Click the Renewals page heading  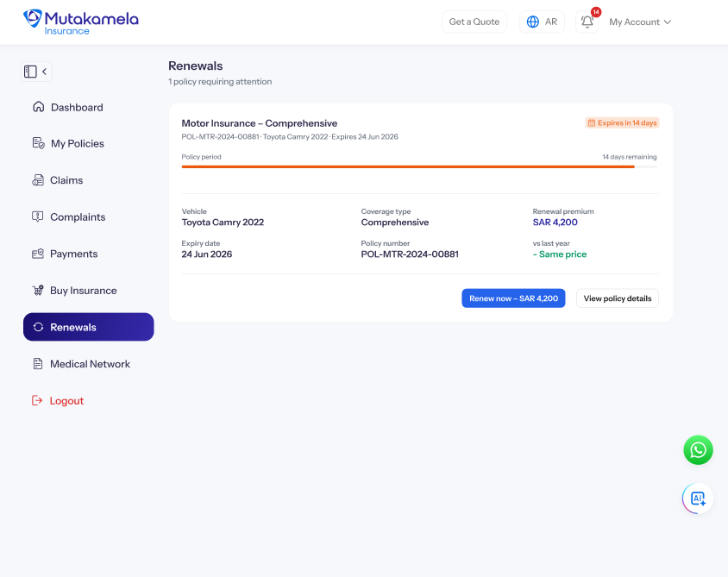click(196, 66)
